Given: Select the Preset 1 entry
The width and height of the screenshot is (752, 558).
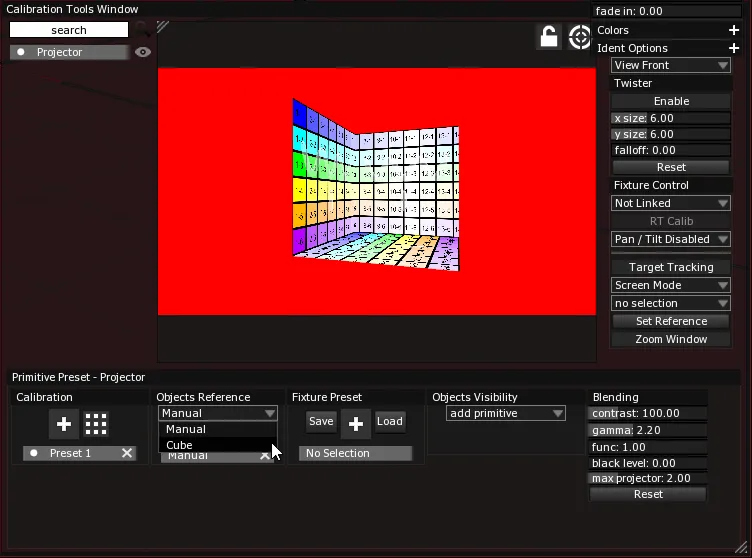Looking at the screenshot, I should pyautogui.click(x=80, y=453).
